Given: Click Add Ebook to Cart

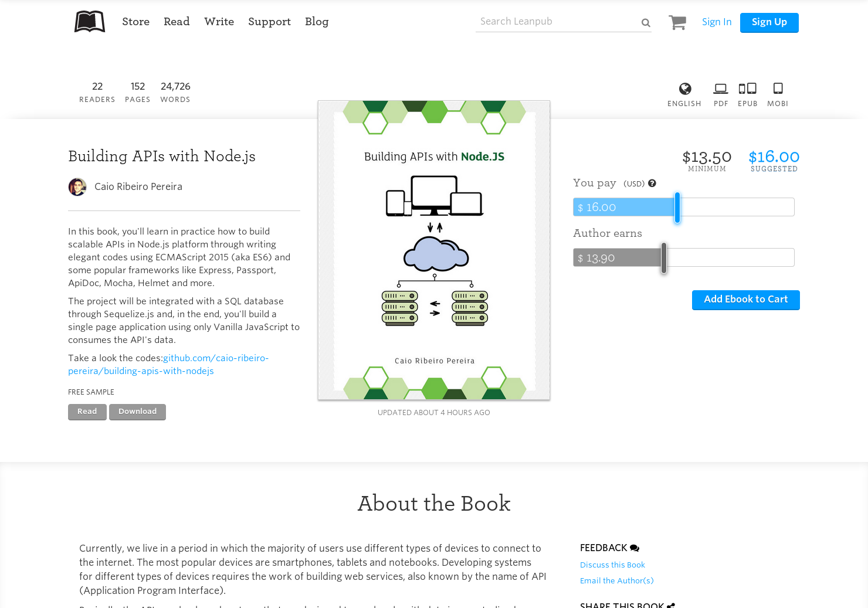Looking at the screenshot, I should 745,300.
